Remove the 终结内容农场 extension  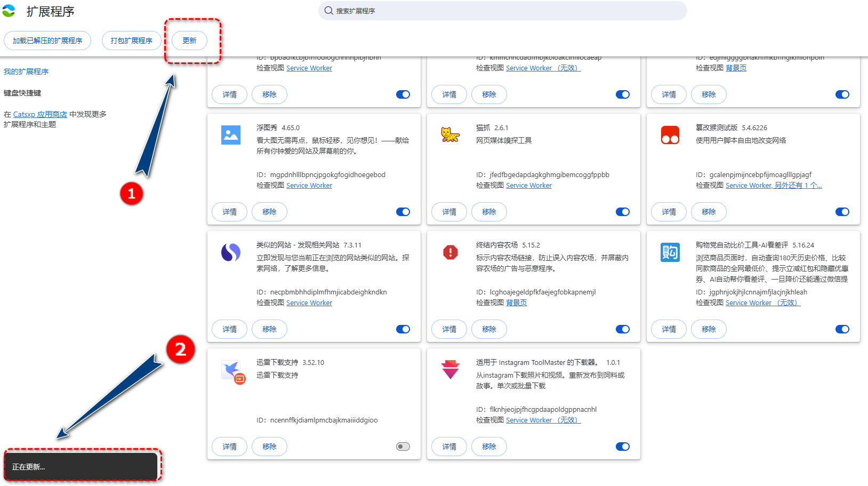coord(489,329)
